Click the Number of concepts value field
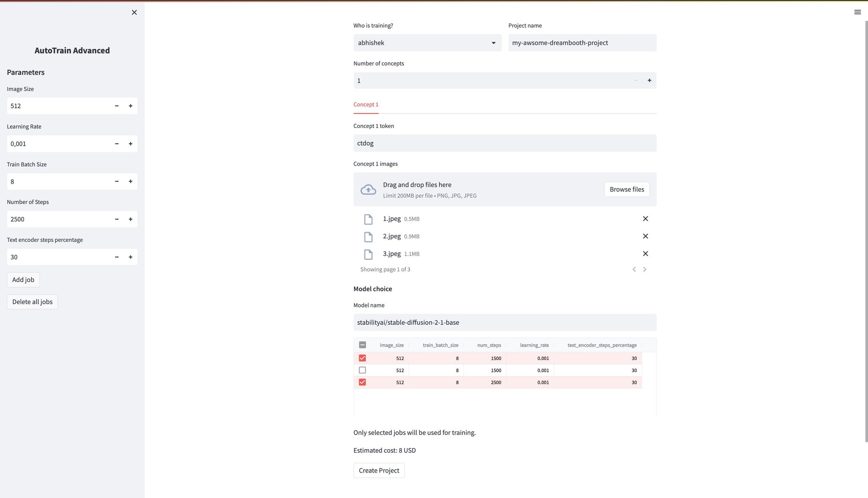The height and width of the screenshot is (498, 868). click(x=492, y=80)
